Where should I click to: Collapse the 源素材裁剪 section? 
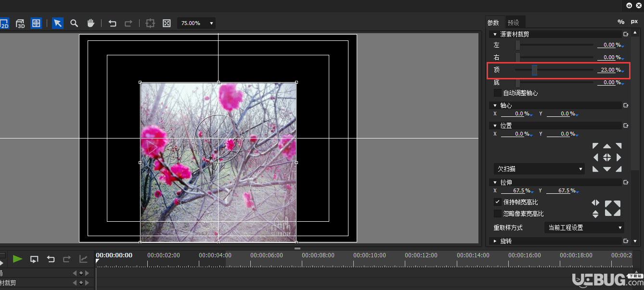tap(495, 34)
